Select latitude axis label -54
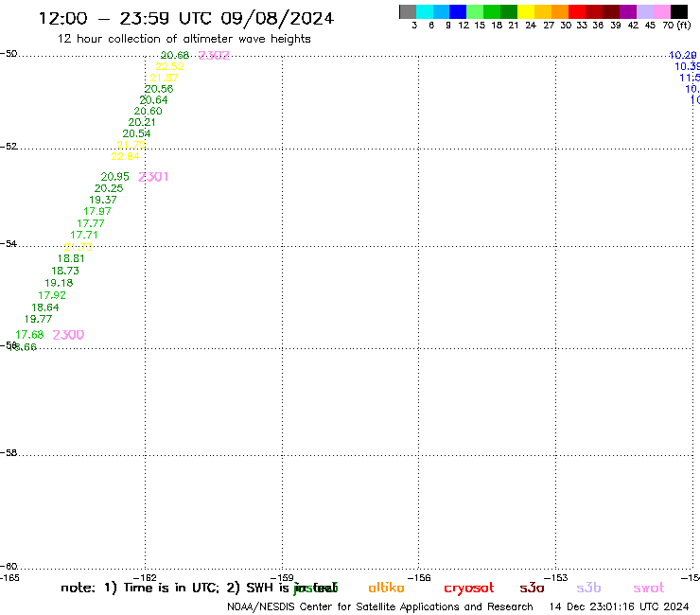This screenshot has width=700, height=615. tap(9, 244)
